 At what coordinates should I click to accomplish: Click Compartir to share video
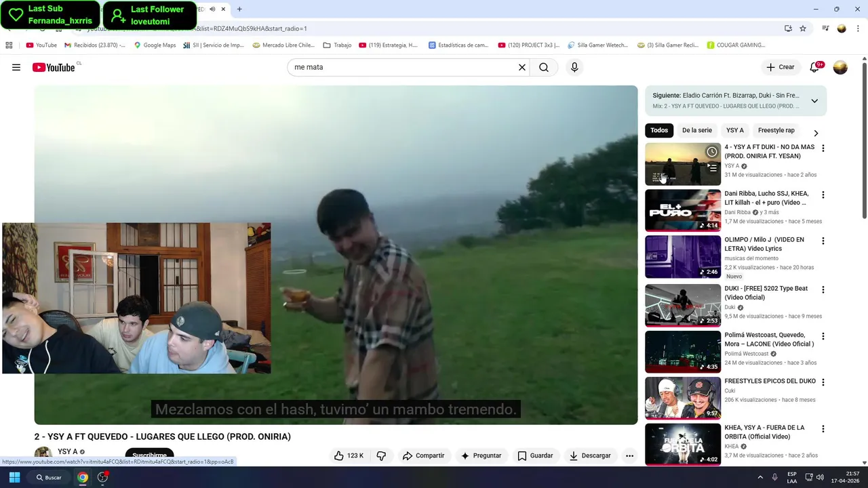pos(423,455)
